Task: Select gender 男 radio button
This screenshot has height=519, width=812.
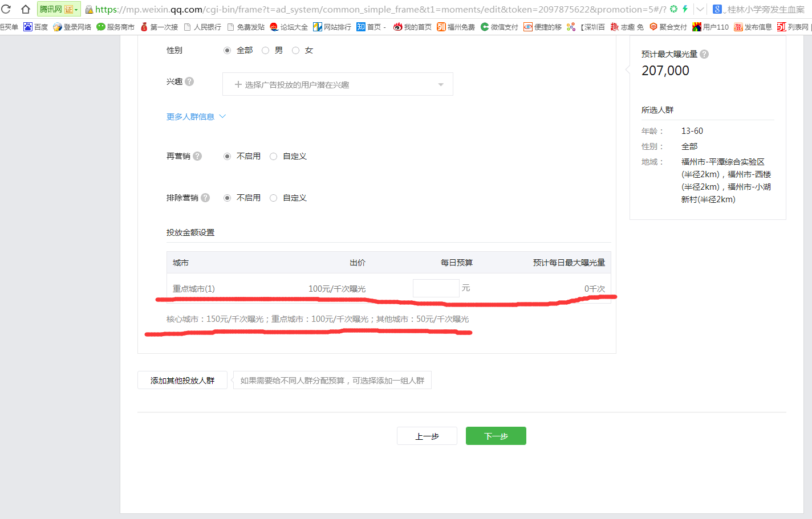Action: (x=265, y=51)
